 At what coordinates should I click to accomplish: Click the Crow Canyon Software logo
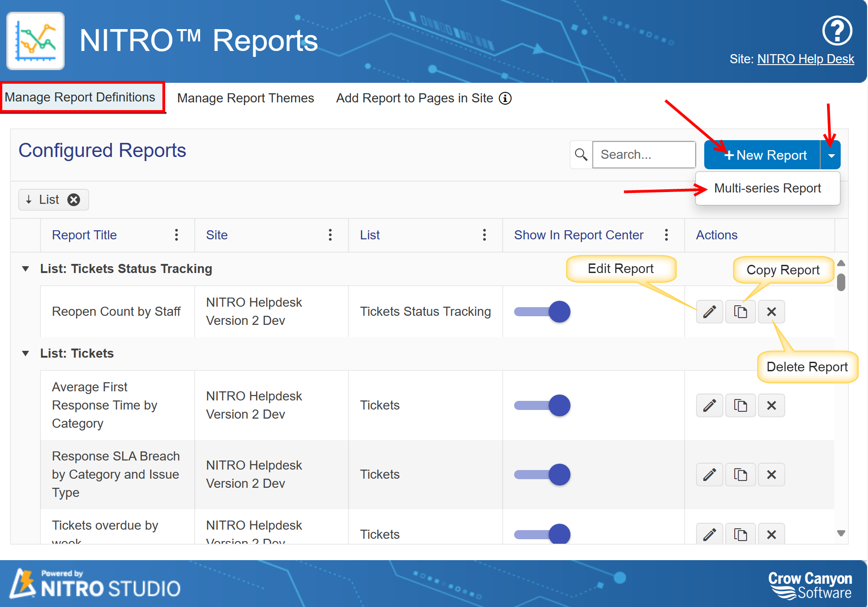tap(810, 585)
